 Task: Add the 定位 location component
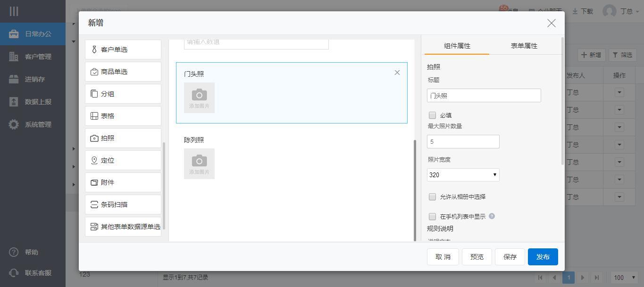pos(123,160)
